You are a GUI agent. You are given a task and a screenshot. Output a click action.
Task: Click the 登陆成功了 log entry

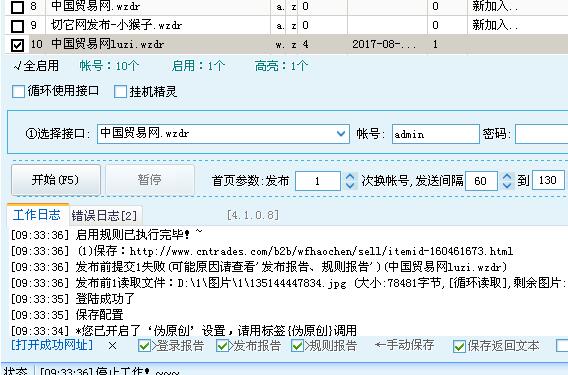coord(73,299)
